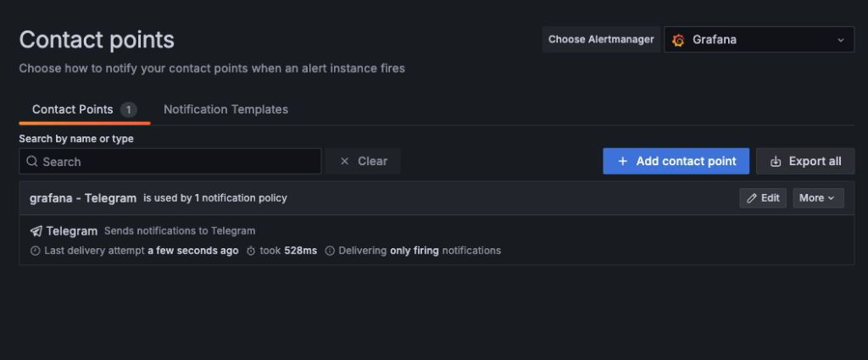868x360 pixels.
Task: Focus the Search by name input field
Action: point(170,162)
